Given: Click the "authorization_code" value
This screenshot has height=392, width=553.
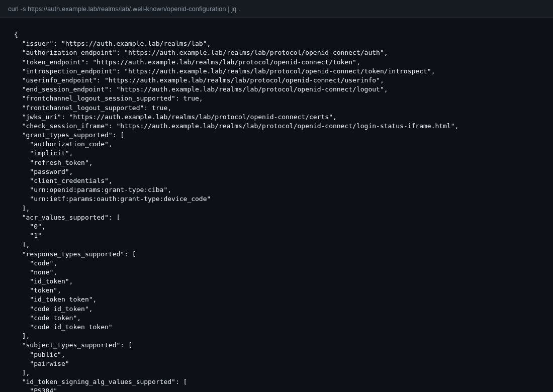Looking at the screenshot, I should pos(69,144).
